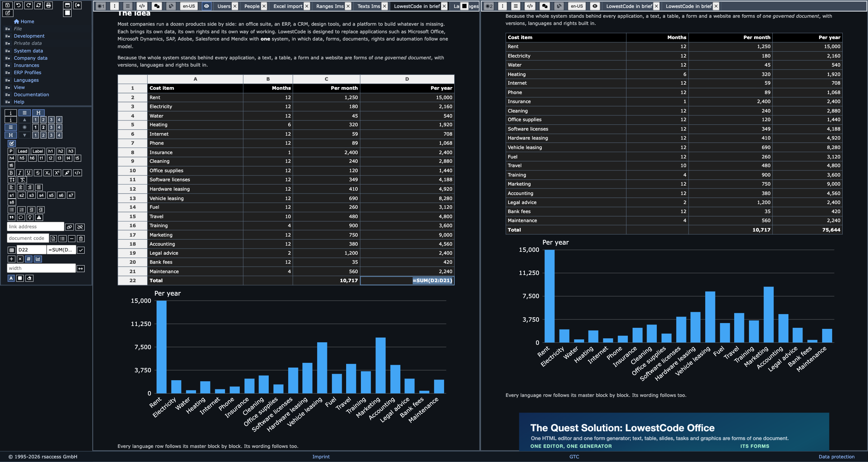Screen dimensions: 868x462
Task: Select pane 2 radio indicator
Action: click(x=489, y=6)
